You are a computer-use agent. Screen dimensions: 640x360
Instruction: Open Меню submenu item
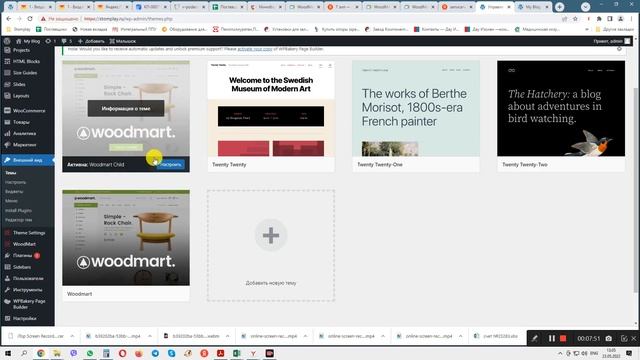tap(11, 201)
